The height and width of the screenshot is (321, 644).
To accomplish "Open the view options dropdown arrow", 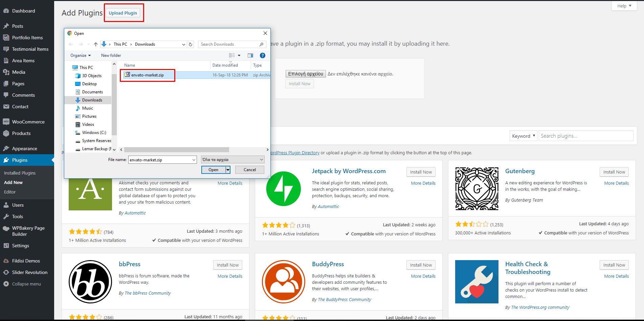I will (x=239, y=55).
